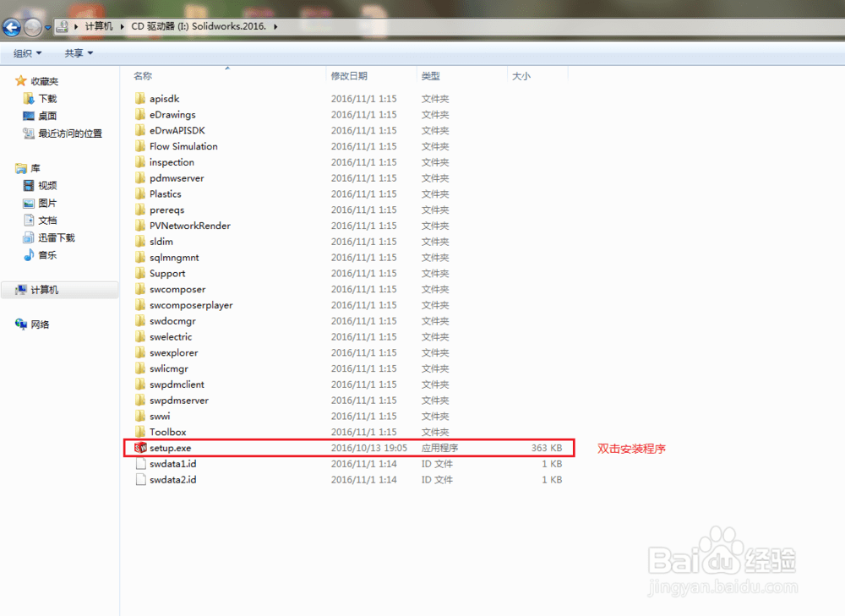Select the swcomposer folder icon
845x616 pixels.
click(x=140, y=289)
